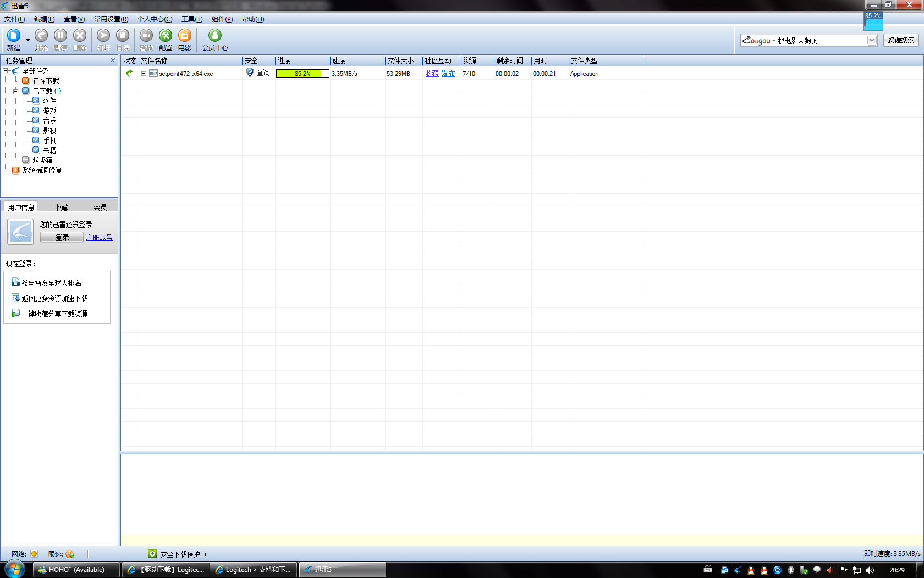
Task: Select 正在下载 in the task tree
Action: click(46, 81)
